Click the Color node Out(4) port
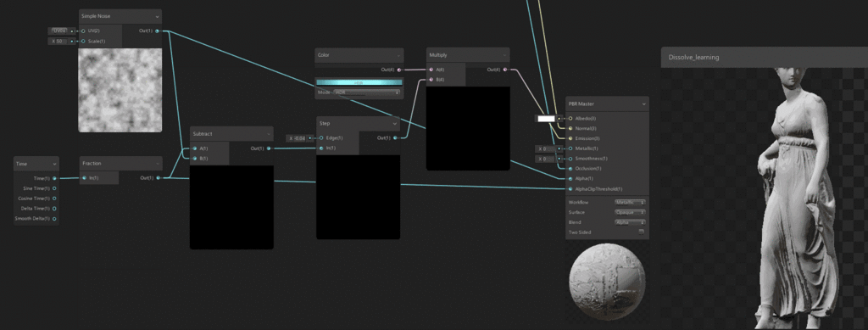The height and width of the screenshot is (330, 868). (399, 70)
